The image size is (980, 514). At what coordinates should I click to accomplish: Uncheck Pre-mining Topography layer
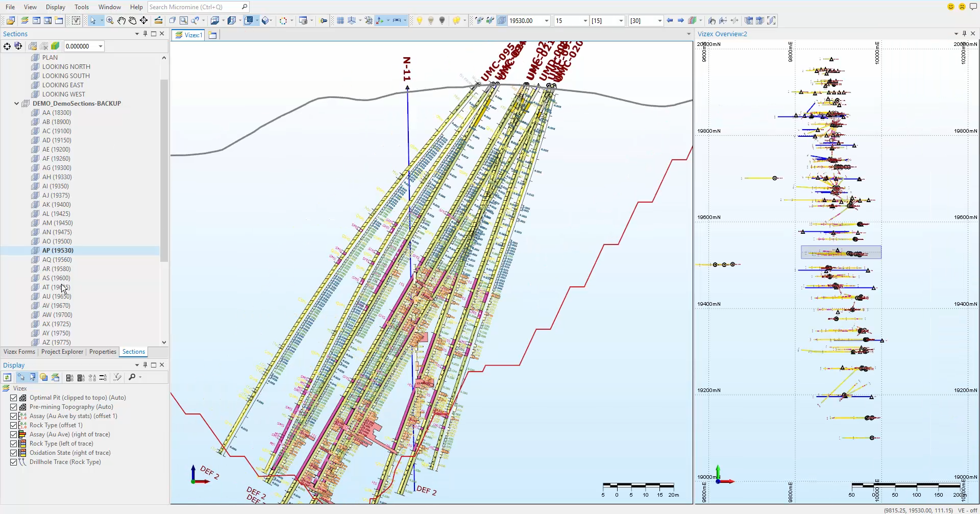click(x=14, y=407)
